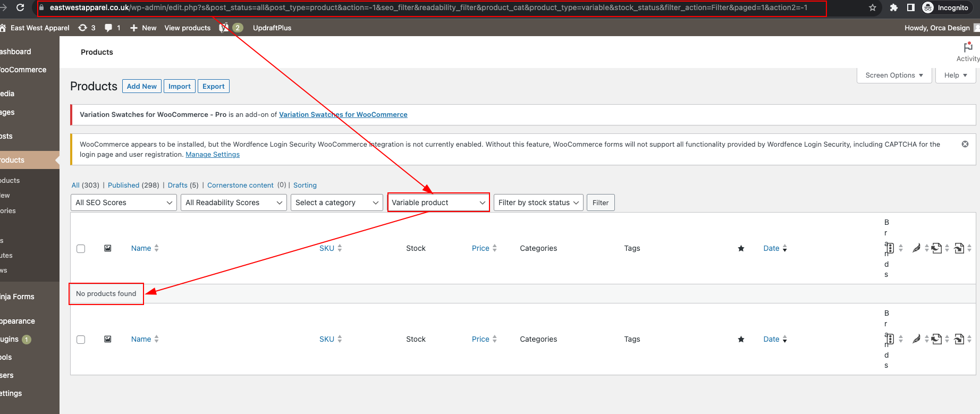980x414 pixels.
Task: Open the comments bubble icon showing 1
Action: click(x=113, y=28)
